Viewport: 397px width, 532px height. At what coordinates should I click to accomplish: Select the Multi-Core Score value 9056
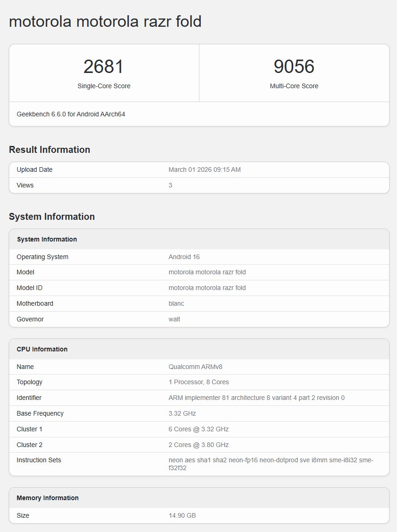[x=294, y=66]
